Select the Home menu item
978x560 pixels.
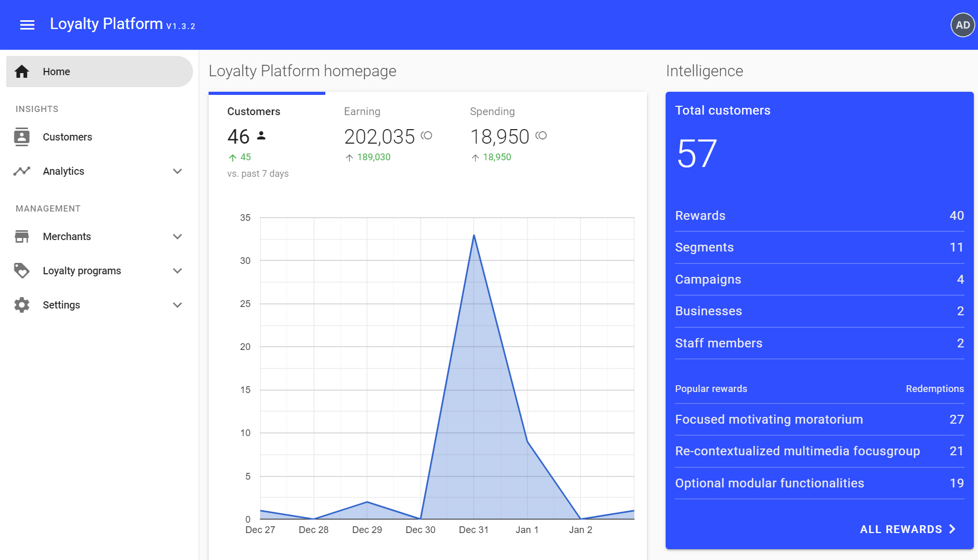[100, 72]
